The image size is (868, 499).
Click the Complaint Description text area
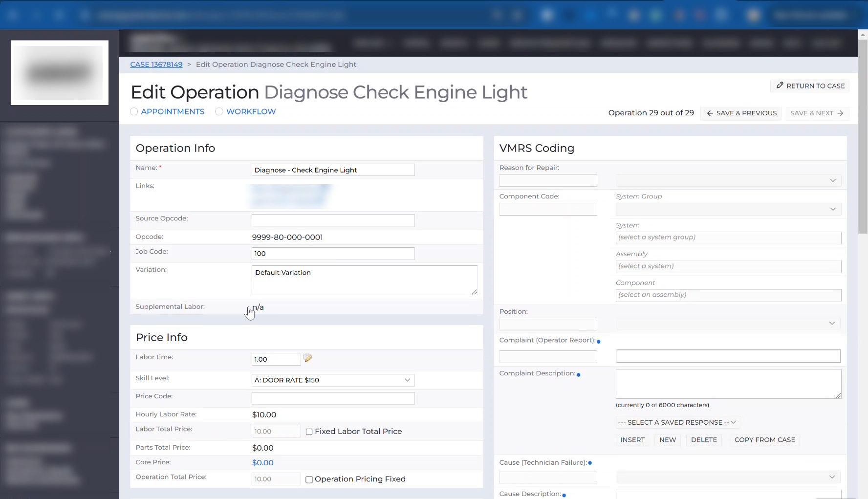(x=728, y=384)
